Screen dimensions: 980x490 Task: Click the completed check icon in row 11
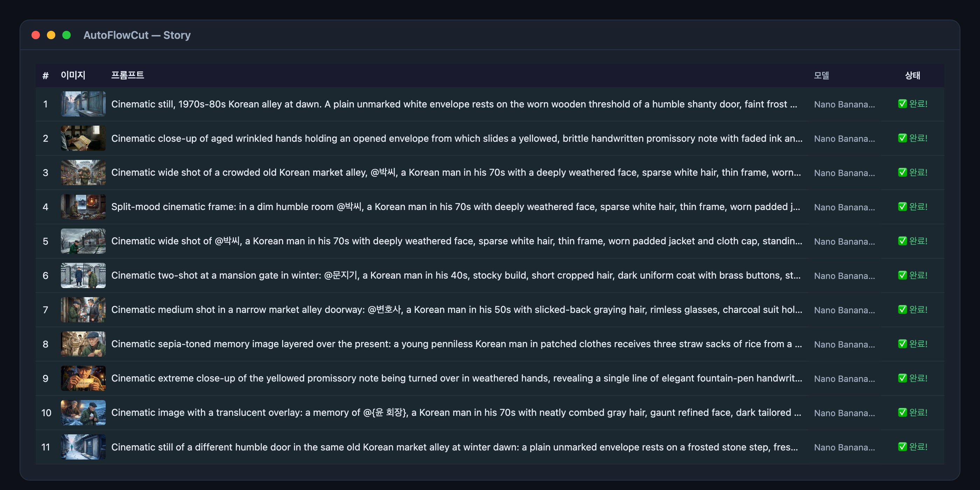[x=902, y=447]
